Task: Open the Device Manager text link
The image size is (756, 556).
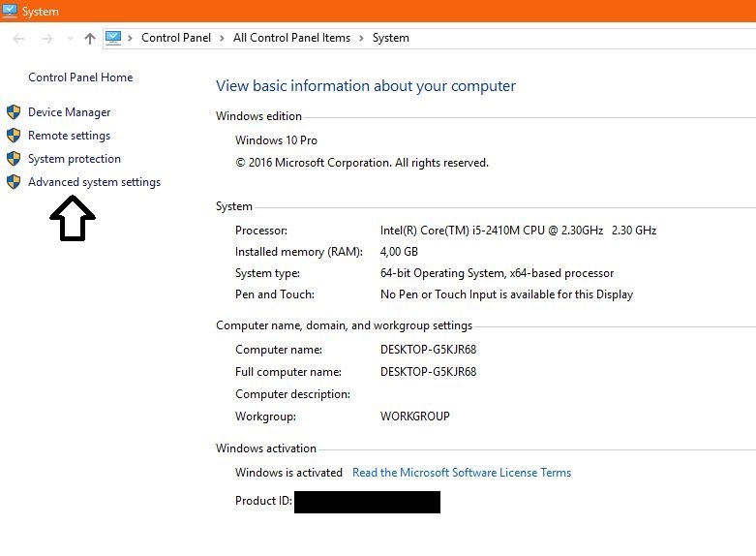Action: click(x=70, y=112)
